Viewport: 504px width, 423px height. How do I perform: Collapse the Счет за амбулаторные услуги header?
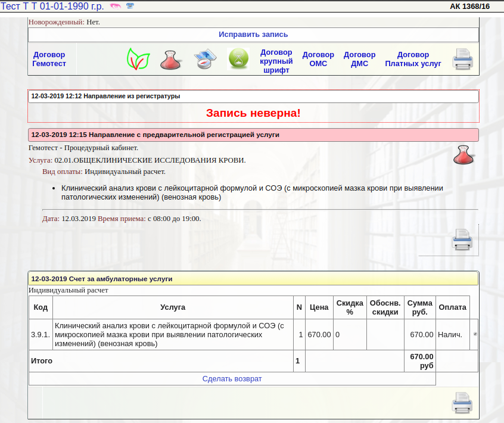point(102,278)
